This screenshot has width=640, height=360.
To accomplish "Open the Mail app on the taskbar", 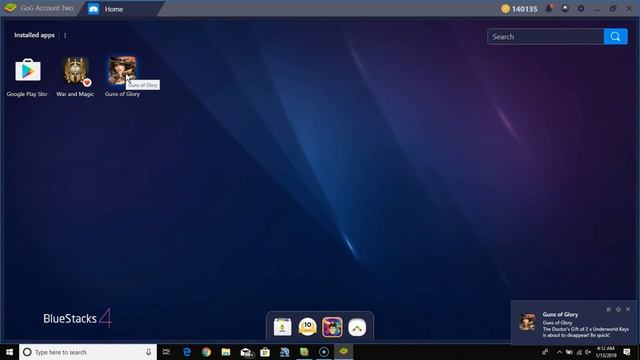I will [246, 352].
